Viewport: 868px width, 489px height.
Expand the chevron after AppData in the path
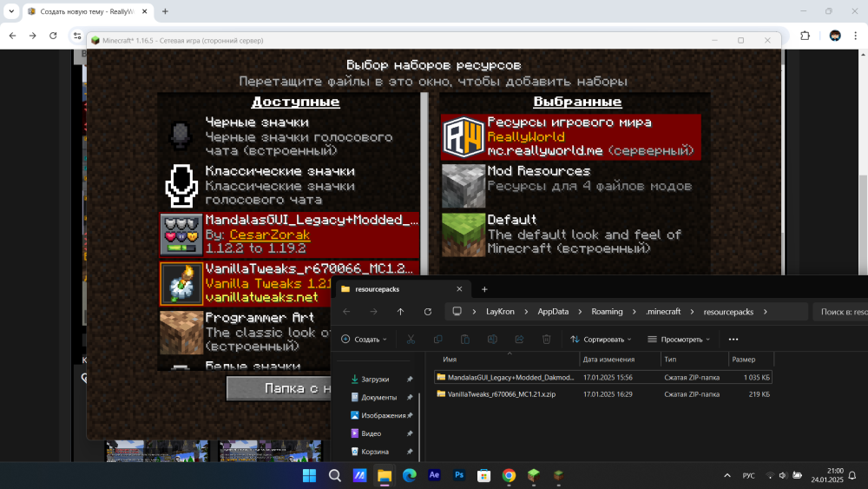[x=580, y=312]
